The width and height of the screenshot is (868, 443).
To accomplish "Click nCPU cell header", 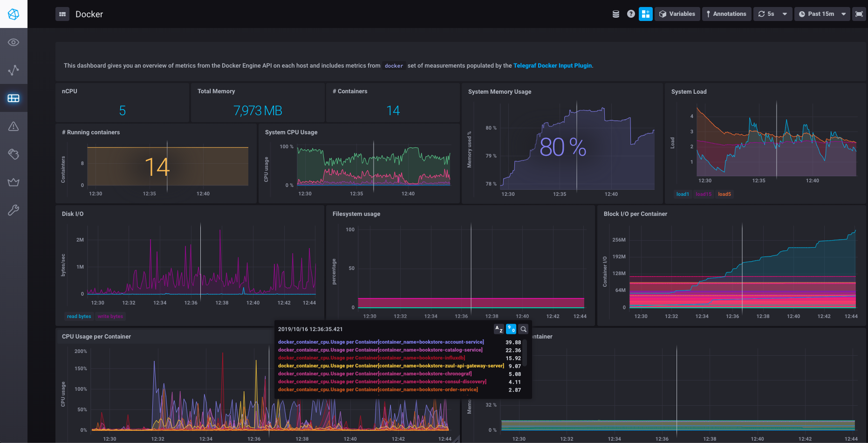I will pos(69,91).
